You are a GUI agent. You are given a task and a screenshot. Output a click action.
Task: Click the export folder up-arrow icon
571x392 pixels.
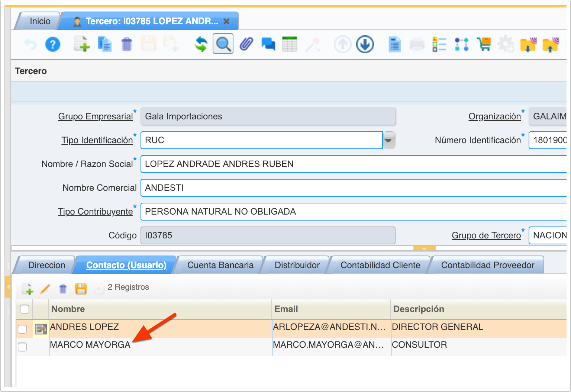coord(551,45)
